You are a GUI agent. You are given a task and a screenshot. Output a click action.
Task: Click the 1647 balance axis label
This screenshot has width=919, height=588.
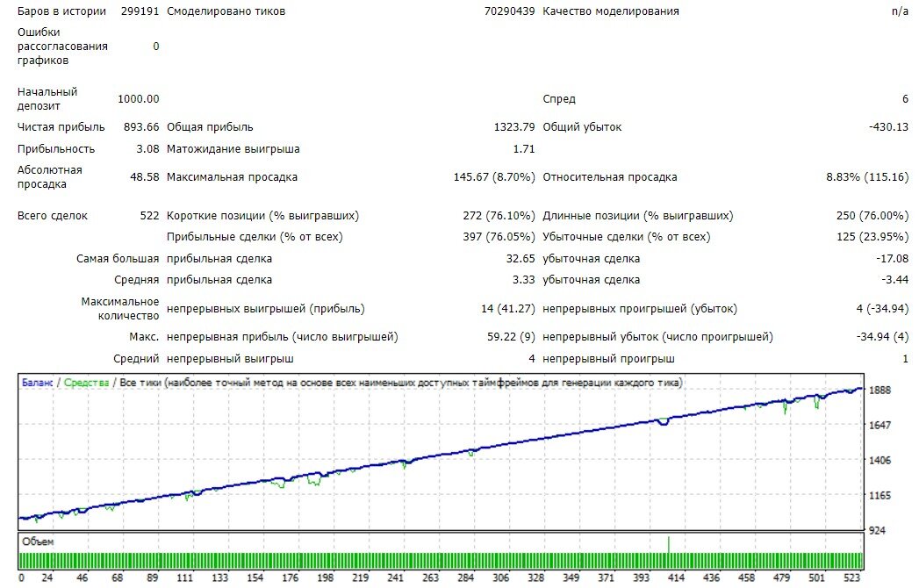point(880,426)
